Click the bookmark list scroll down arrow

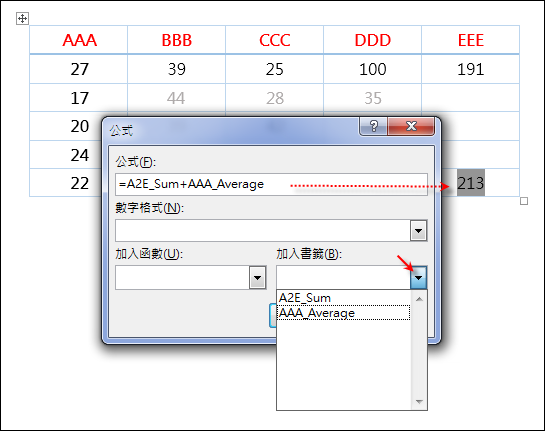(419, 402)
